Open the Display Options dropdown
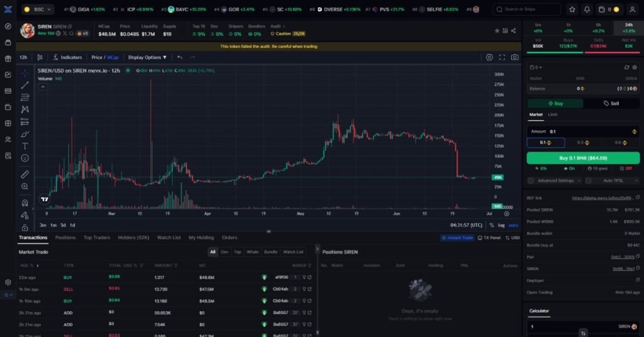 [147, 57]
